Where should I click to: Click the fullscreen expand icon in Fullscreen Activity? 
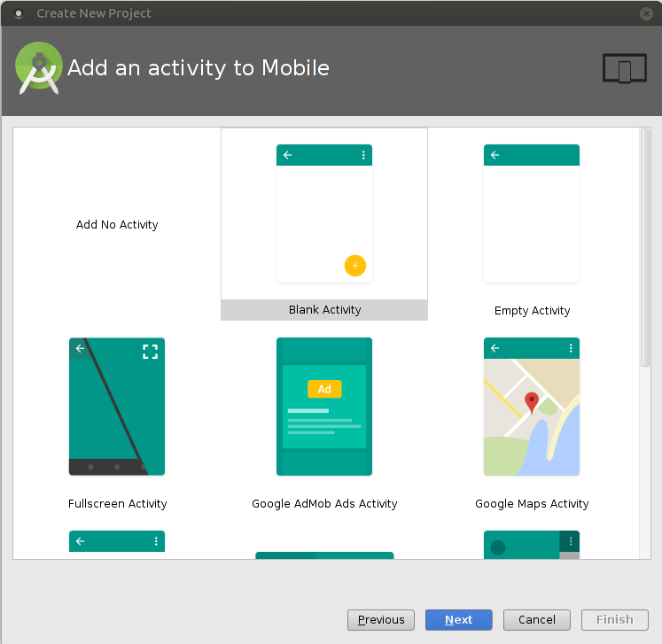150,352
